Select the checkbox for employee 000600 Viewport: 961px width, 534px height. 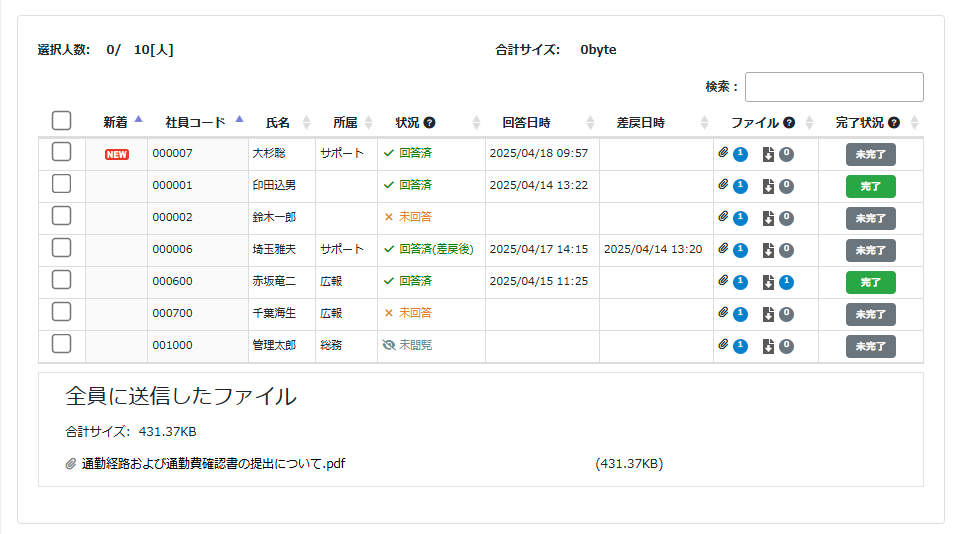tap(62, 280)
